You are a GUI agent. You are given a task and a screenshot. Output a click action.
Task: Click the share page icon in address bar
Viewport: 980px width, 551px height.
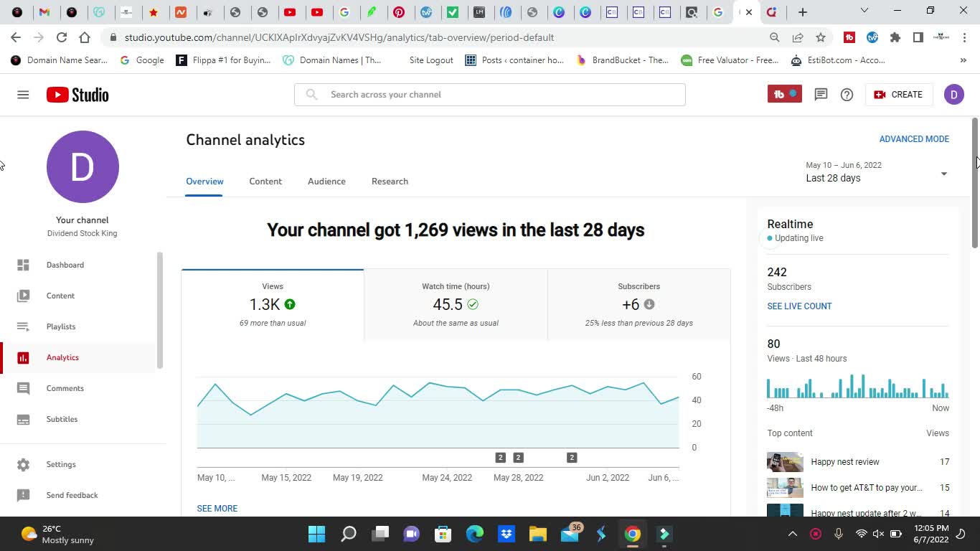point(798,37)
